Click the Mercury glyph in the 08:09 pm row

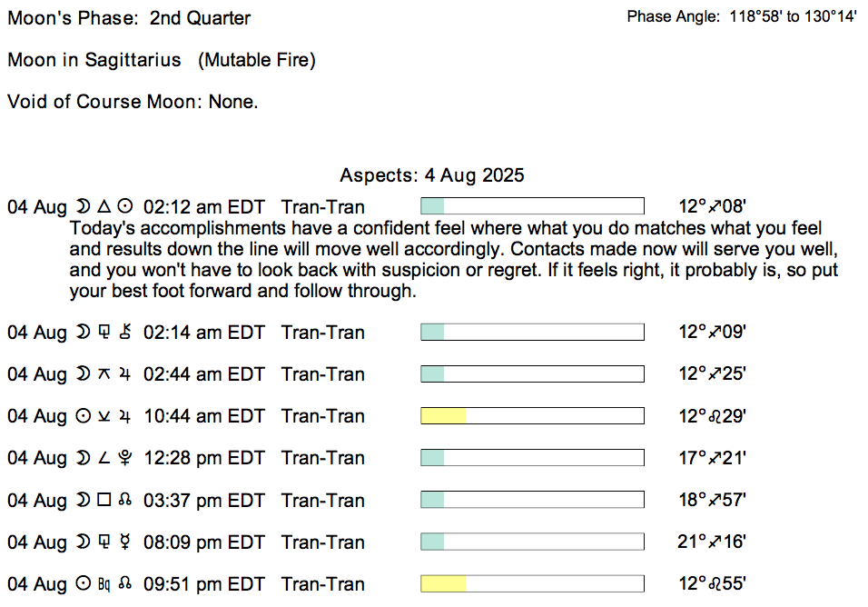(x=125, y=542)
